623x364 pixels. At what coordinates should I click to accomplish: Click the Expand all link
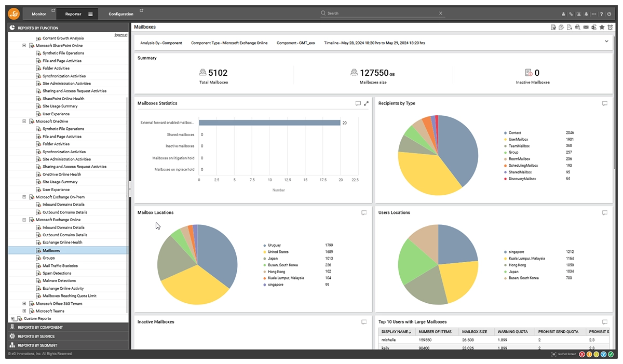(x=120, y=35)
